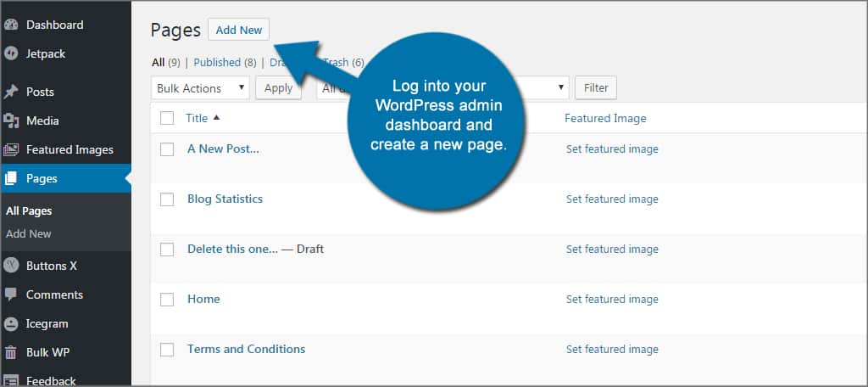
Task: Tick the select-all checkbox beside Title
Action: (167, 118)
